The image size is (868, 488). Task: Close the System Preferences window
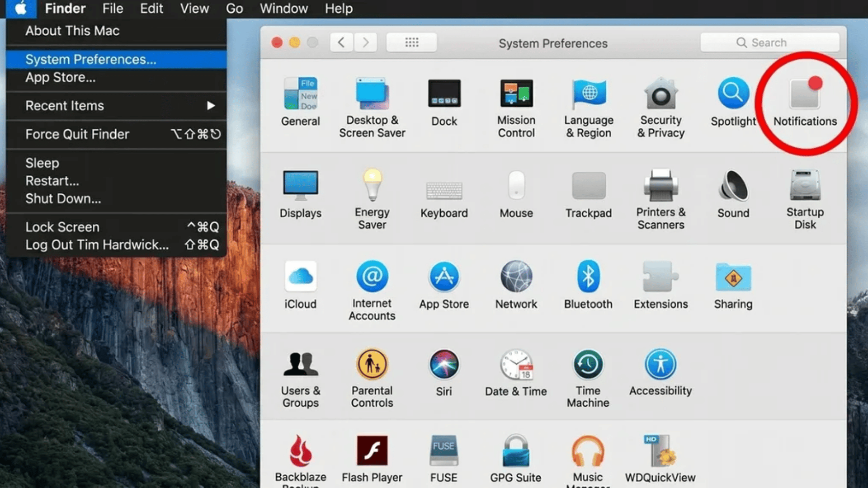(277, 42)
